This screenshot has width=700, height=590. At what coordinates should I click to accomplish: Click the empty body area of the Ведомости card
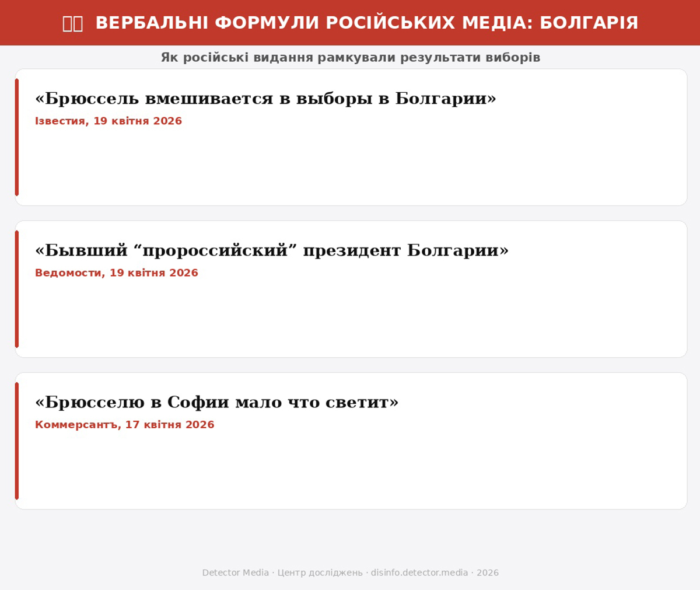pos(350,318)
